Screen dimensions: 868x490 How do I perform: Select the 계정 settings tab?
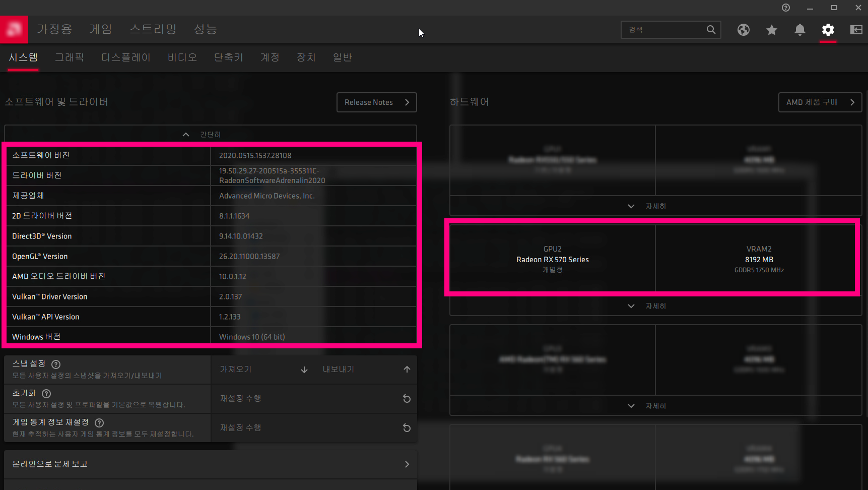(x=270, y=57)
